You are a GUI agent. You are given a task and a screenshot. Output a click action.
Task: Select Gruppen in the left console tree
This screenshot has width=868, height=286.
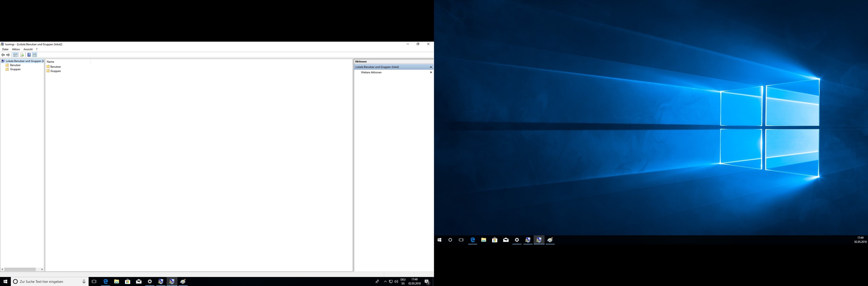point(13,69)
